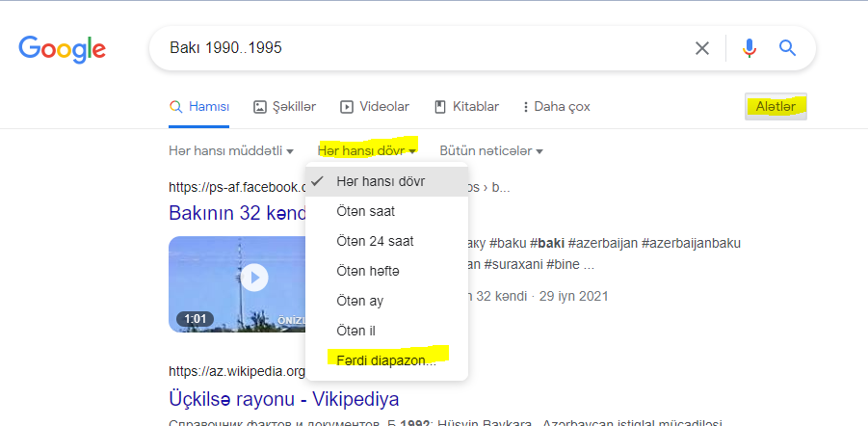868x426 pixels.
Task: Expand the Bütün nəticələr dropdown
Action: 491,151
